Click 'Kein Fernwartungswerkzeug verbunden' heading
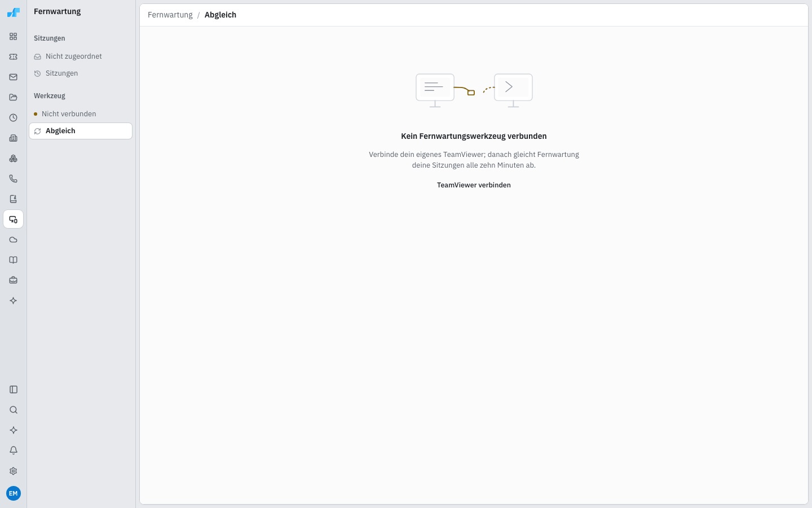Image resolution: width=812 pixels, height=508 pixels. tap(474, 136)
